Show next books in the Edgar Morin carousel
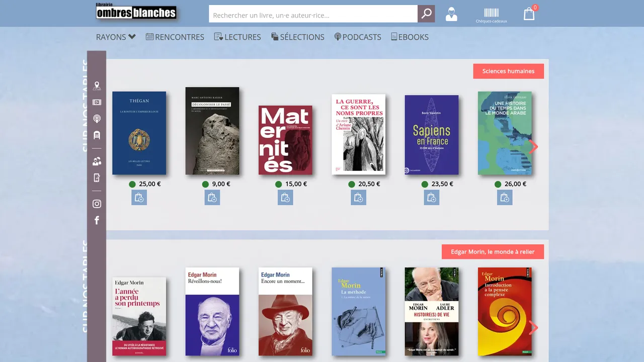644x362 pixels. pos(534,328)
